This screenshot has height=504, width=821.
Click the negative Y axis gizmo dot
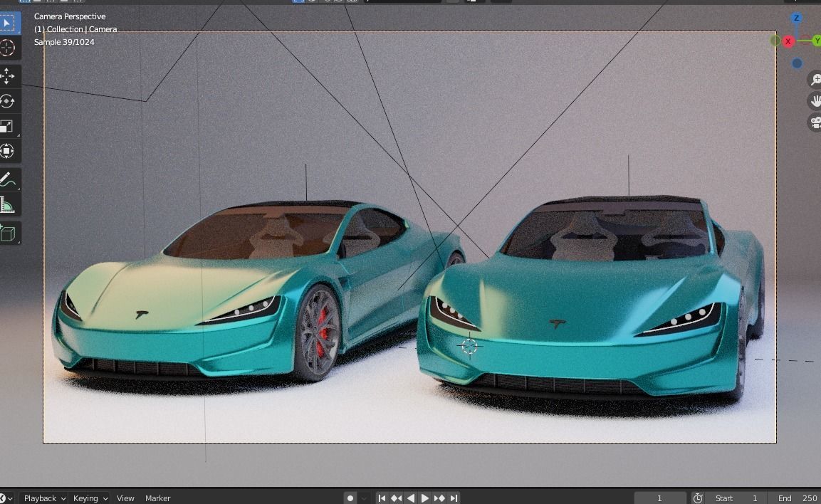click(x=775, y=41)
